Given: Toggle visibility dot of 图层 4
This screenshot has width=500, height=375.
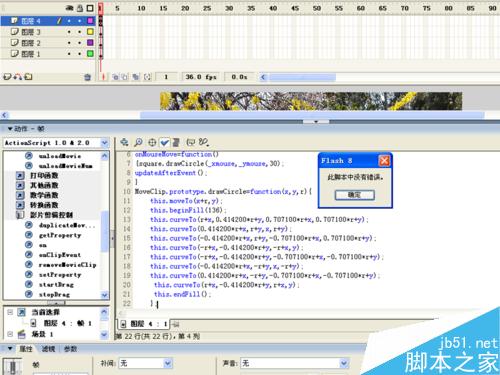Looking at the screenshot, I should click(69, 21).
